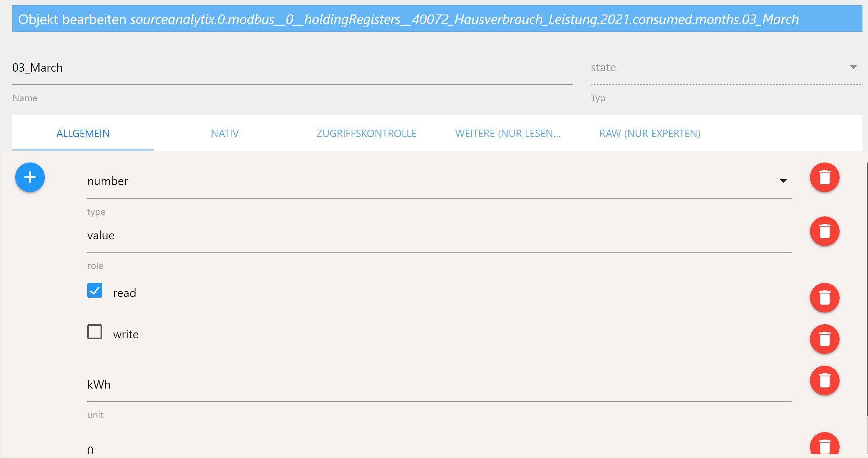Enable the write checkbox
The width and height of the screenshot is (868, 458).
point(95,332)
